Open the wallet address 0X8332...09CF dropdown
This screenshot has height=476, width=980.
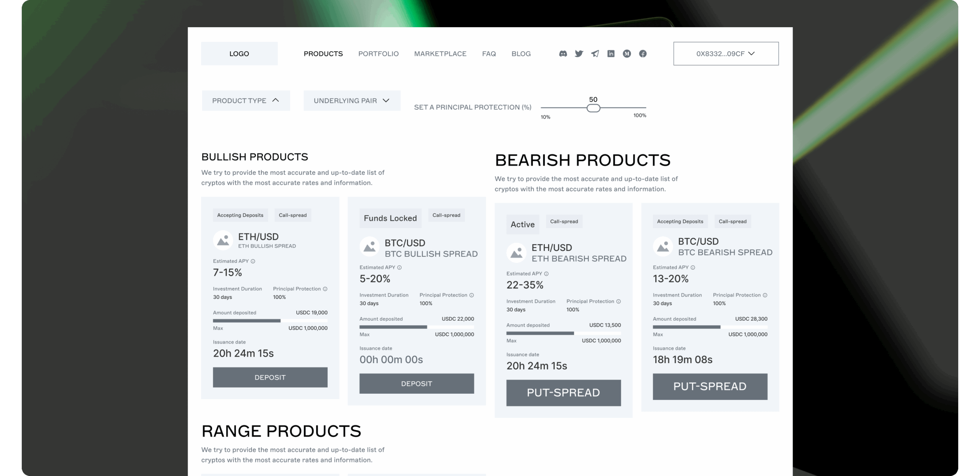(x=726, y=54)
